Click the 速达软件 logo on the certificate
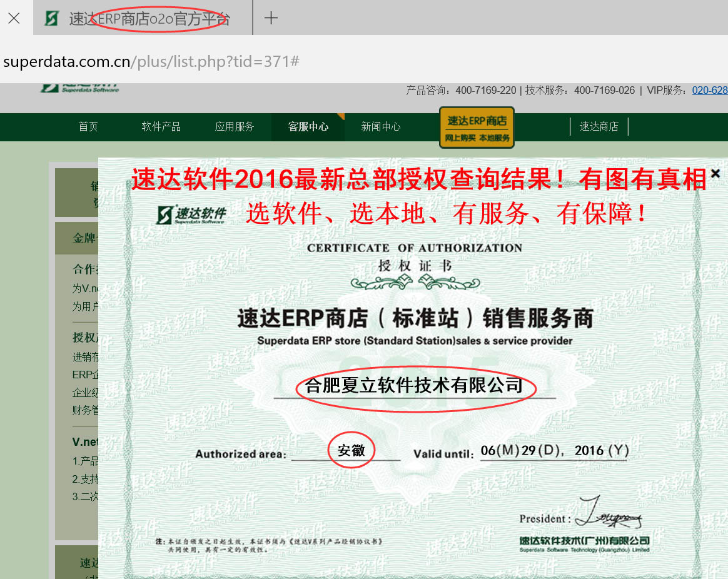 pyautogui.click(x=191, y=214)
